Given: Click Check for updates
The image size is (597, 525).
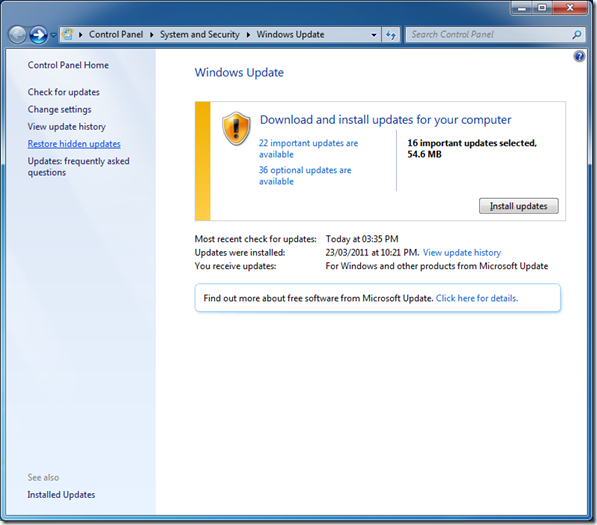Looking at the screenshot, I should (64, 92).
